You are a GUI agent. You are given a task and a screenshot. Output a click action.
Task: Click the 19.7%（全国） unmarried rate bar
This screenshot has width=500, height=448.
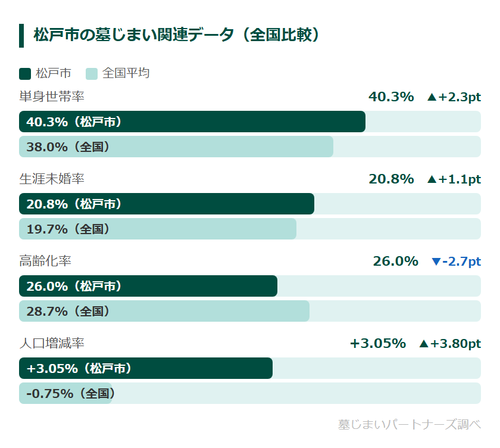point(158,229)
